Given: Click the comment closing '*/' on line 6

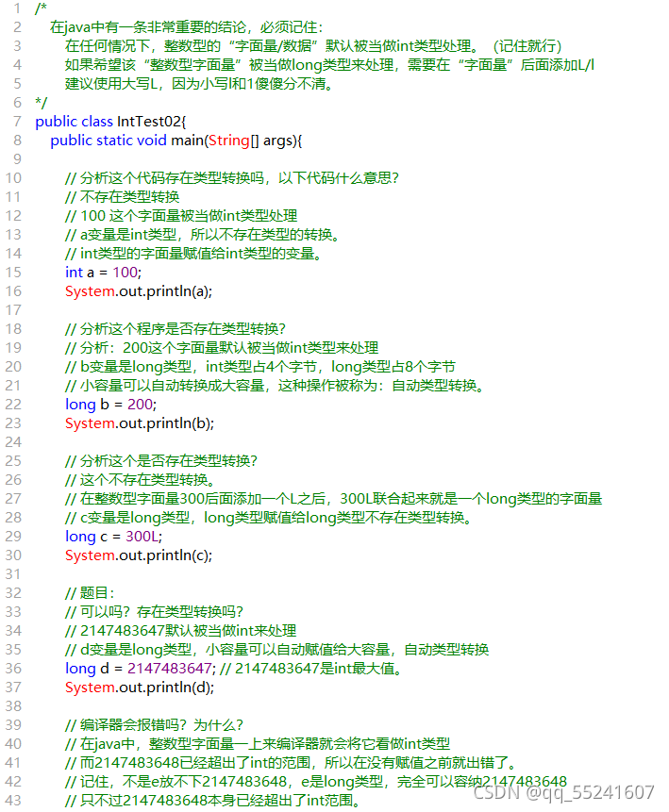Looking at the screenshot, I should [41, 103].
